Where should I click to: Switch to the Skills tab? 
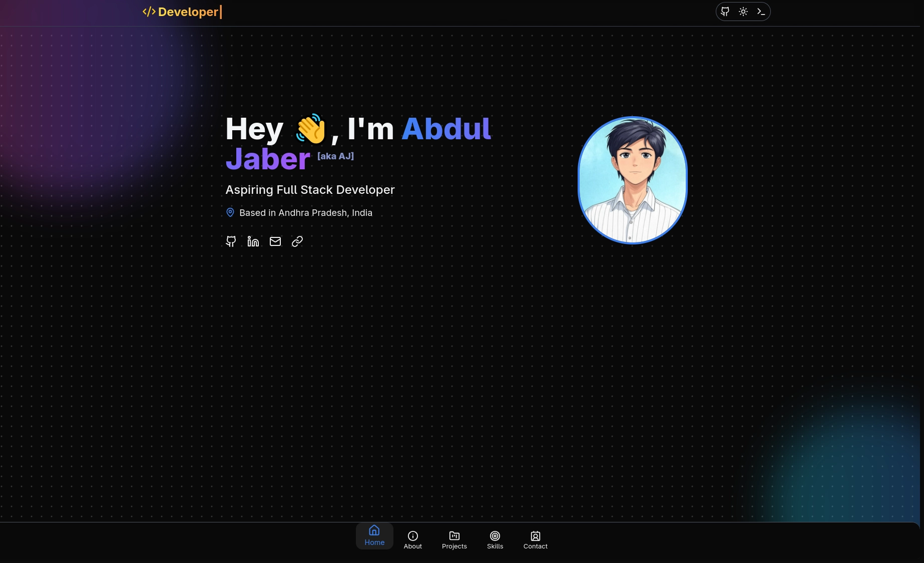(495, 540)
